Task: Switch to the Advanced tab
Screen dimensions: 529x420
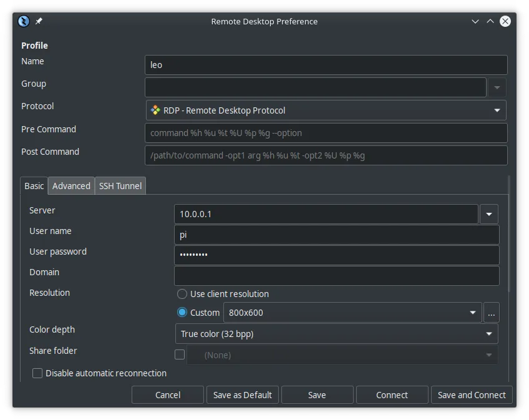Action: [70, 185]
